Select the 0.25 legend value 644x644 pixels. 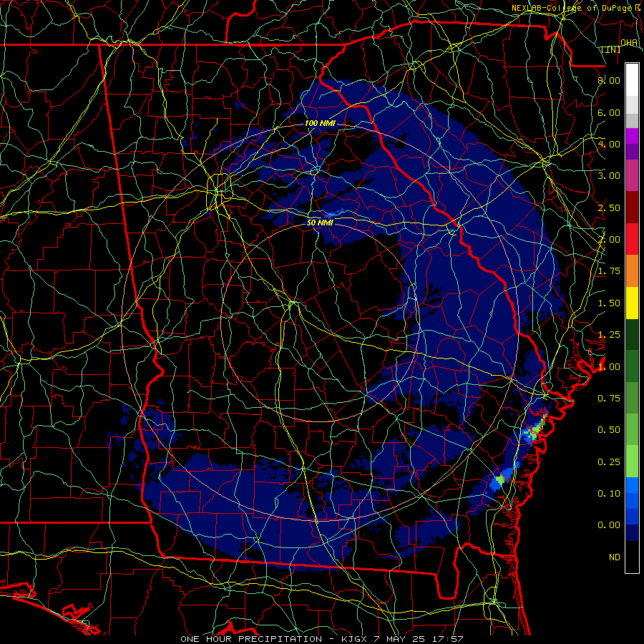coord(609,462)
